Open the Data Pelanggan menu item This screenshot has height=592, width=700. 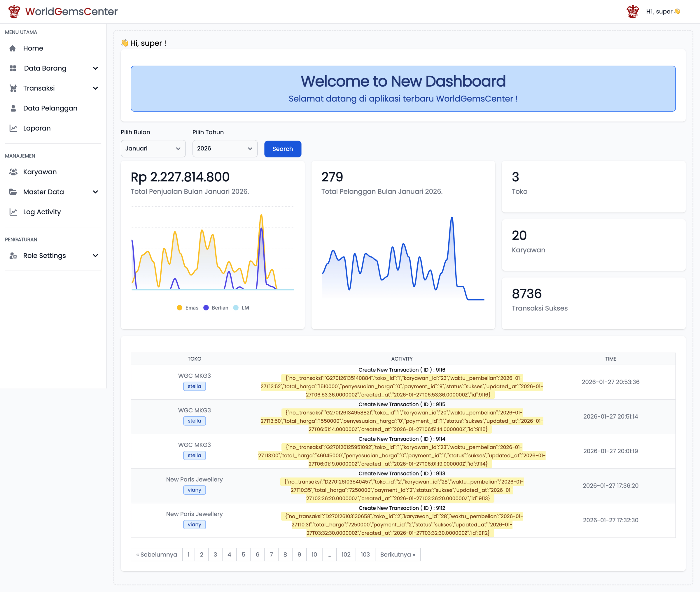click(53, 108)
